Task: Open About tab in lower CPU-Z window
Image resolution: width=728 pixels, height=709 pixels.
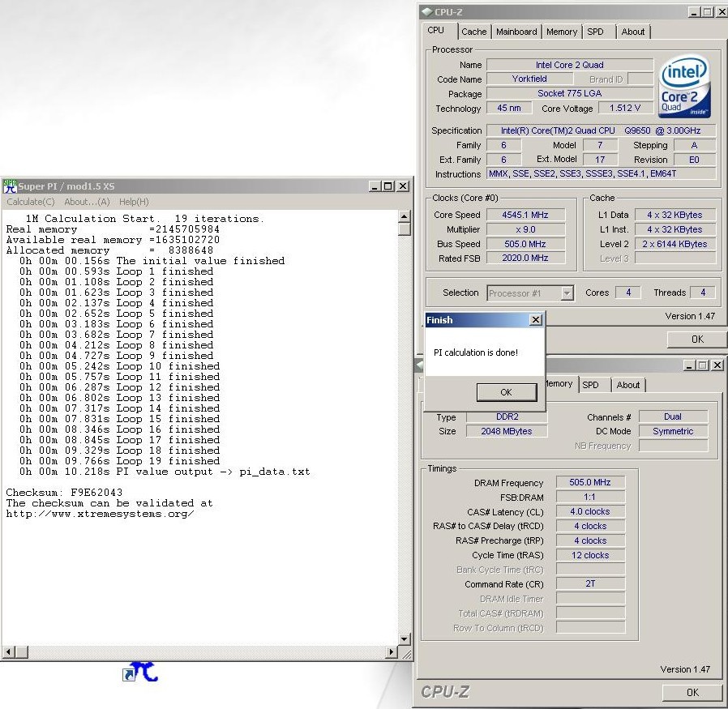Action: tap(627, 385)
